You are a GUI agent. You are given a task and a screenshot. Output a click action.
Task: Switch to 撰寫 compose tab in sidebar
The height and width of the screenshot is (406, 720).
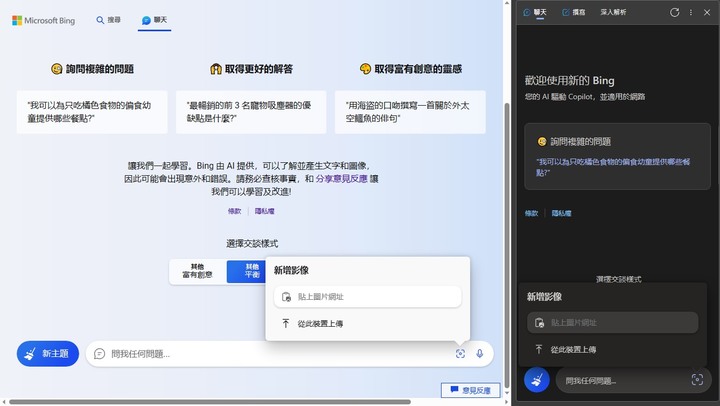(574, 12)
